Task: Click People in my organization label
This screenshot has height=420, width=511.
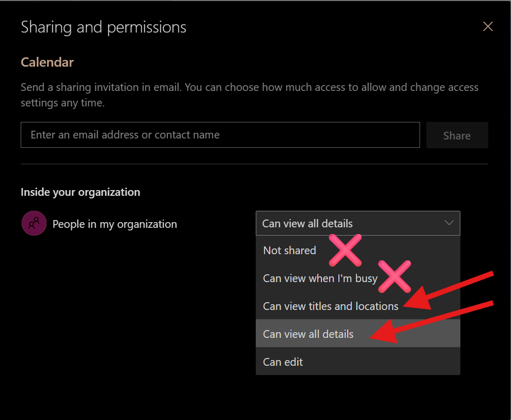Action: [x=115, y=224]
